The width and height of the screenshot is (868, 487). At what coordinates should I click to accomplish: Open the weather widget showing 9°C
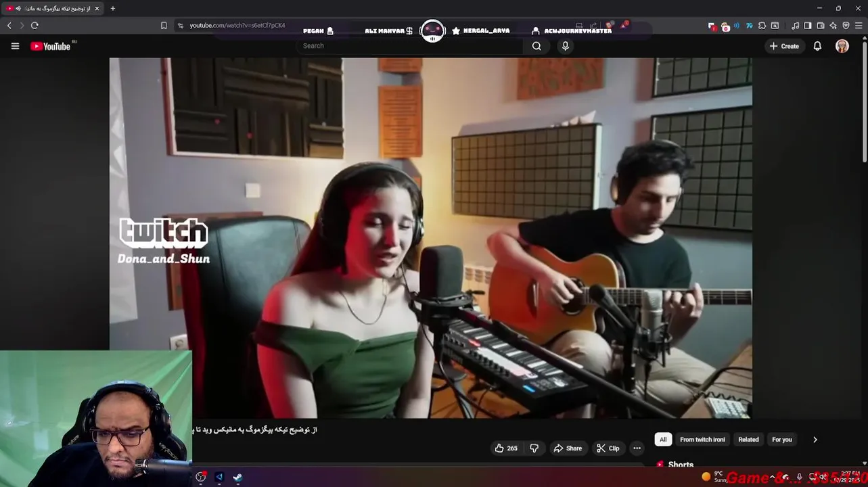(x=714, y=476)
